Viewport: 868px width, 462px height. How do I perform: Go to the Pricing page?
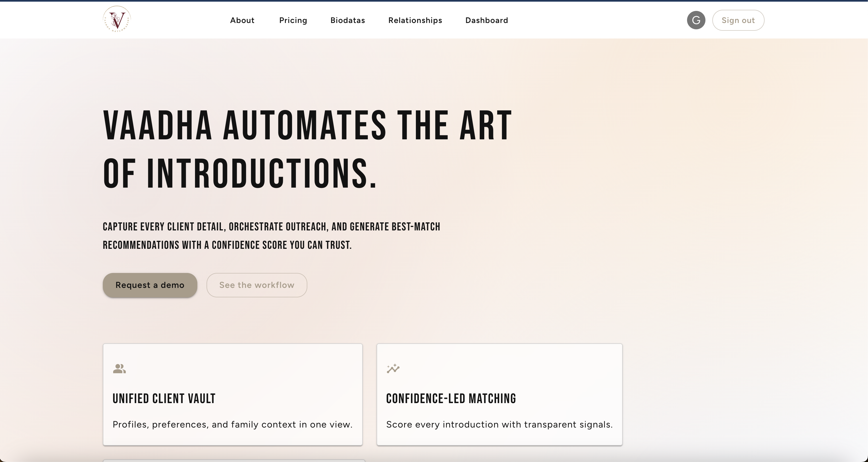coord(293,20)
